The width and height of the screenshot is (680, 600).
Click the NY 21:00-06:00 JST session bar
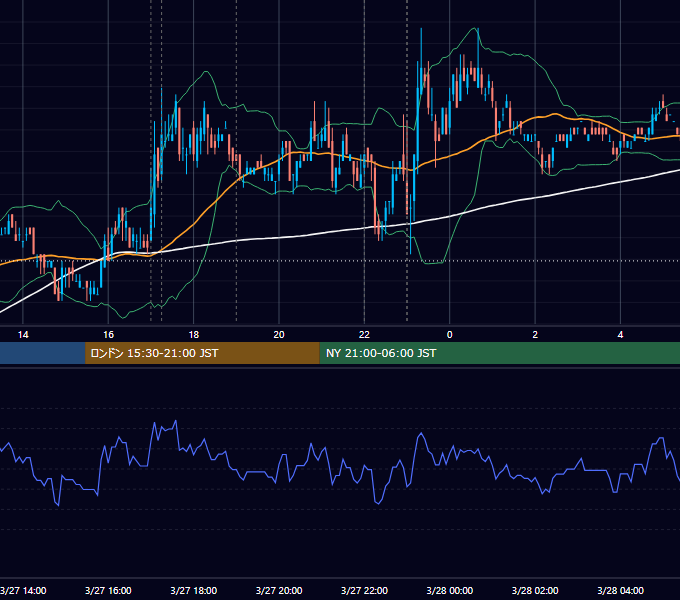[500, 353]
